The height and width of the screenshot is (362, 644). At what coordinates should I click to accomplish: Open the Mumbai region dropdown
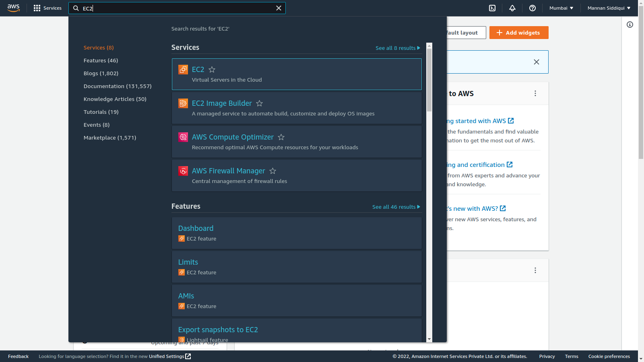(561, 8)
